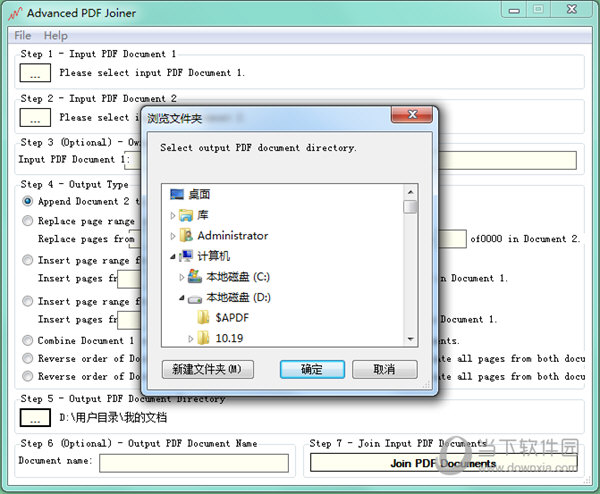This screenshot has width=600, height=494.
Task: Select first Insert page range radio option
Action: pyautogui.click(x=27, y=260)
